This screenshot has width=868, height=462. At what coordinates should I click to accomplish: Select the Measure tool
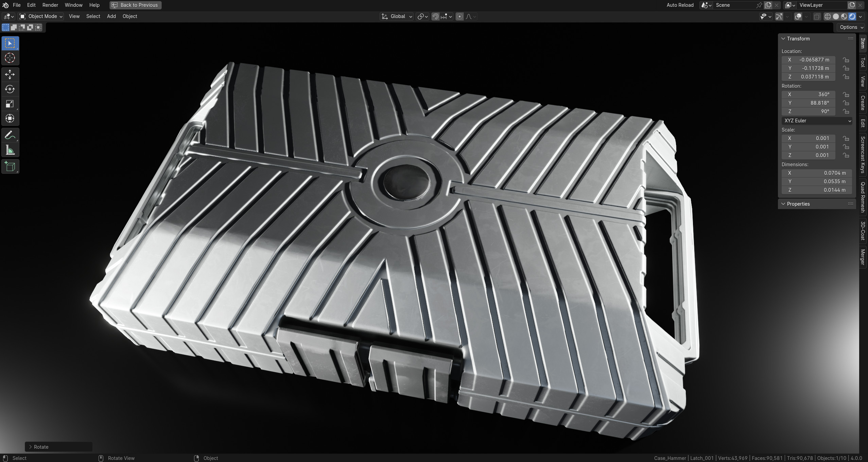(x=10, y=150)
